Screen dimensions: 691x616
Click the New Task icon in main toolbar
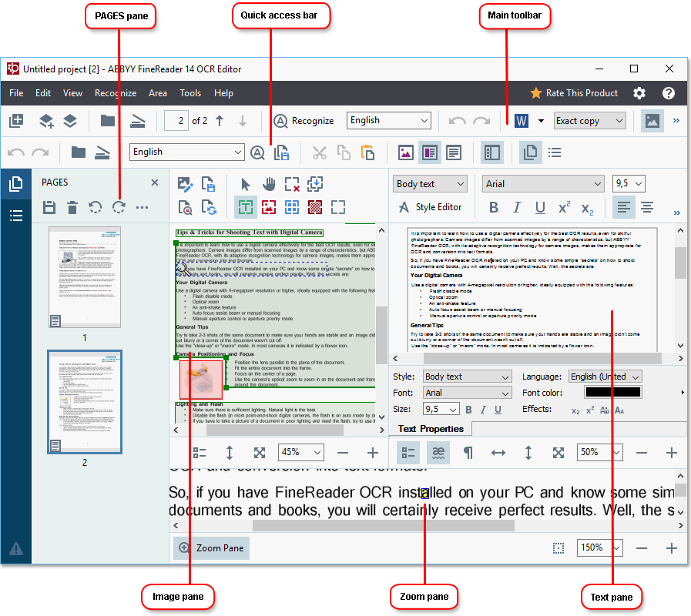(x=16, y=120)
